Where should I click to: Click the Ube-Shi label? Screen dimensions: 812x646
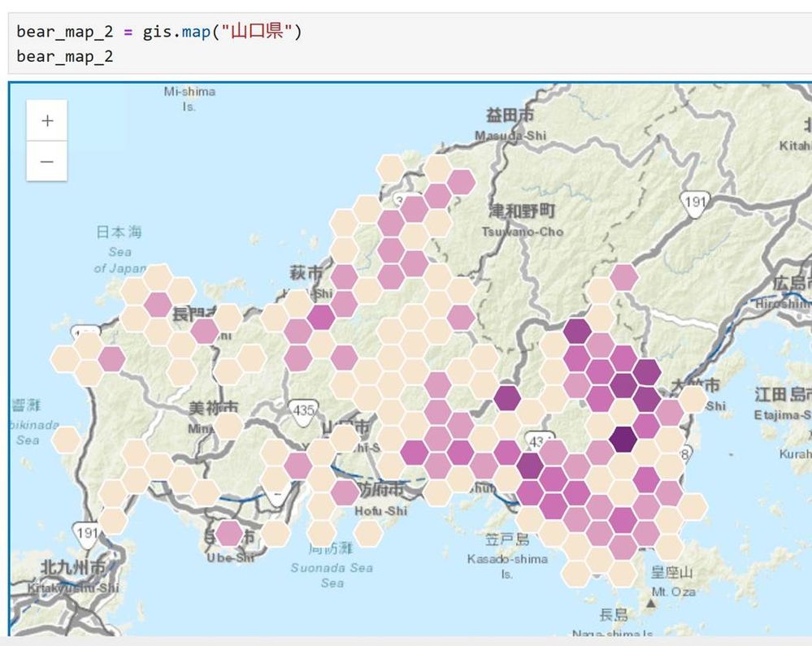click(x=231, y=557)
